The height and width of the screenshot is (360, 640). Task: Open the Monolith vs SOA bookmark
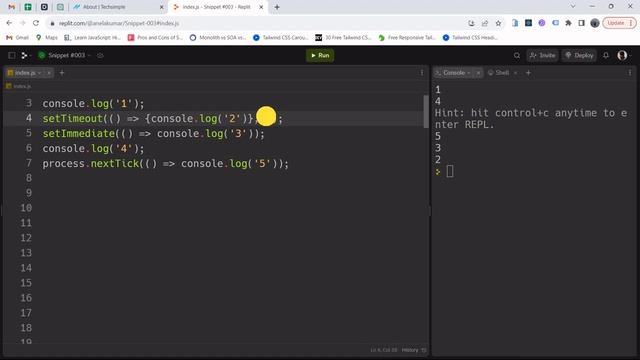(x=218, y=38)
